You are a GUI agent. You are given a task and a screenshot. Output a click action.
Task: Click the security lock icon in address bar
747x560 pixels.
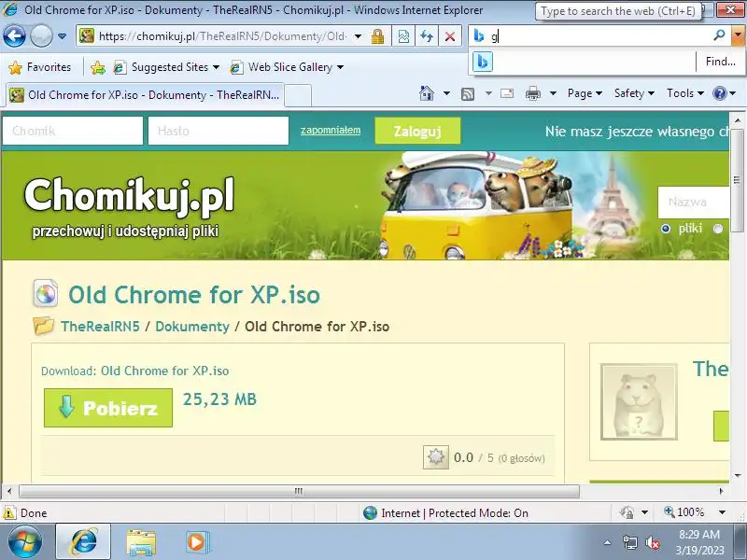(378, 36)
